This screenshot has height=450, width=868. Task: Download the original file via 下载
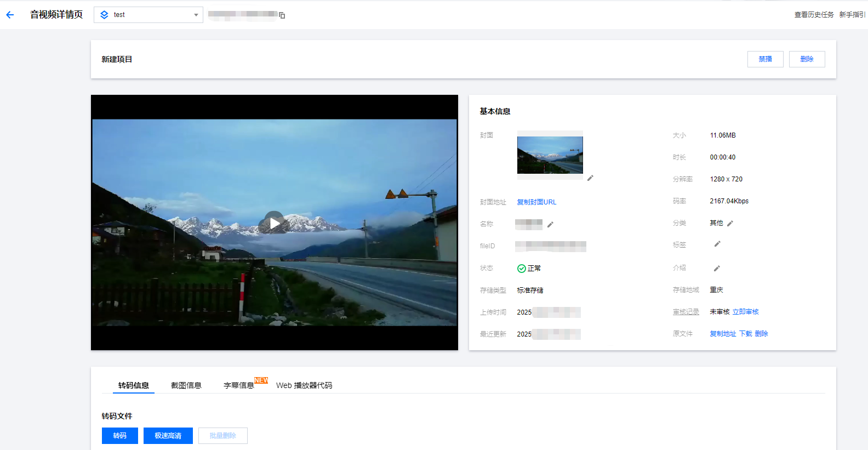coord(745,334)
